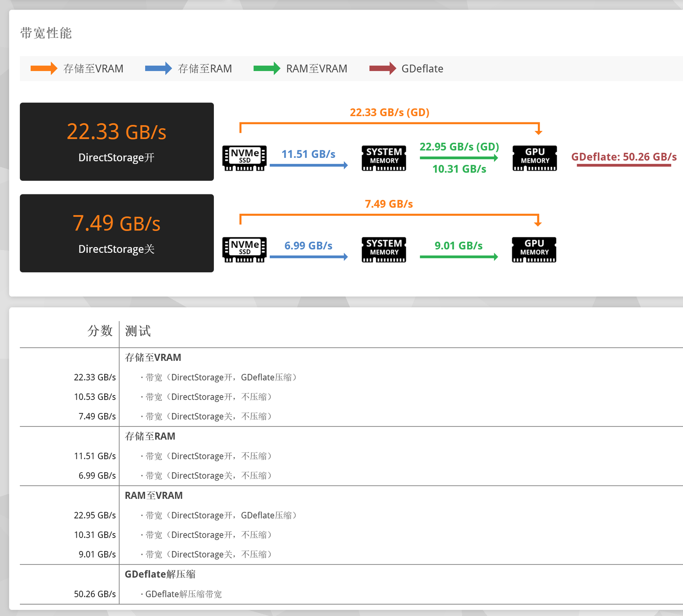Click the GDeflate解压缩 section title
Viewport: 683px width, 616px height.
coord(160,574)
